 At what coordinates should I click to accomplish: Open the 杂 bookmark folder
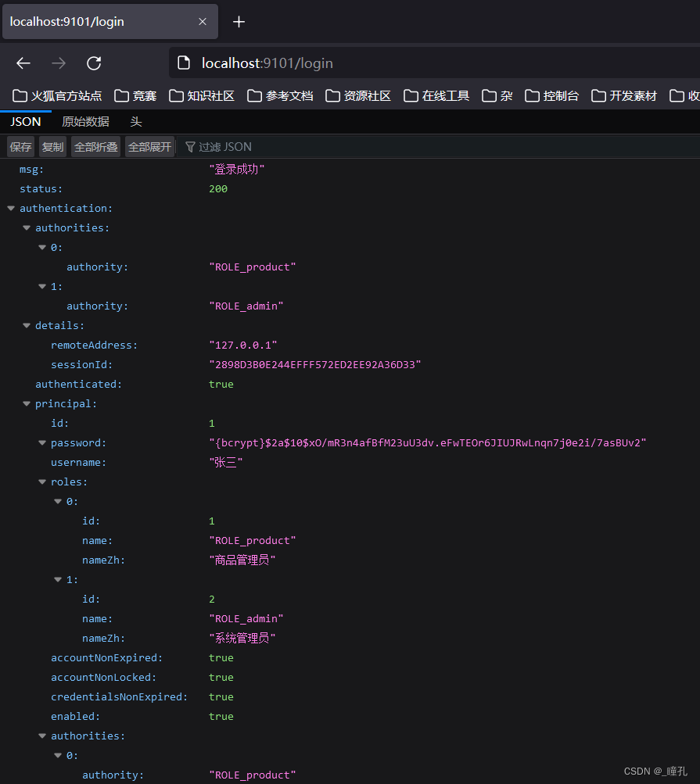(x=497, y=95)
